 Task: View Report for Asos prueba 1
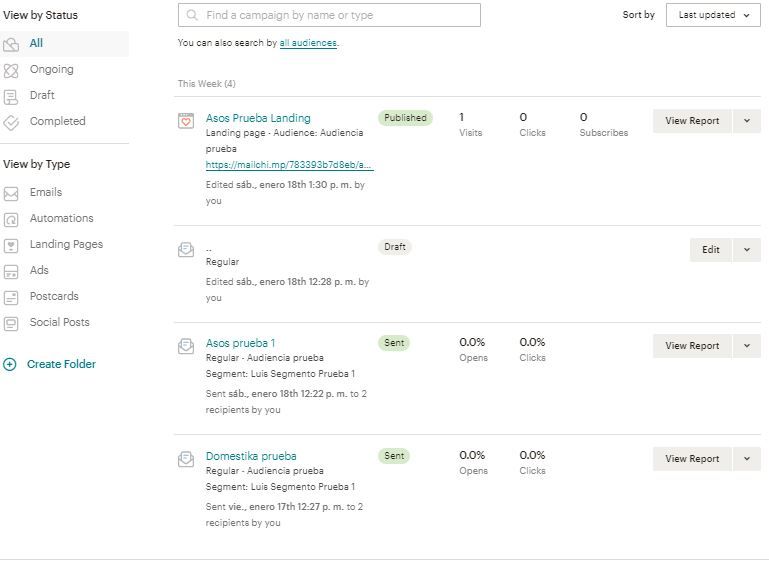(692, 346)
